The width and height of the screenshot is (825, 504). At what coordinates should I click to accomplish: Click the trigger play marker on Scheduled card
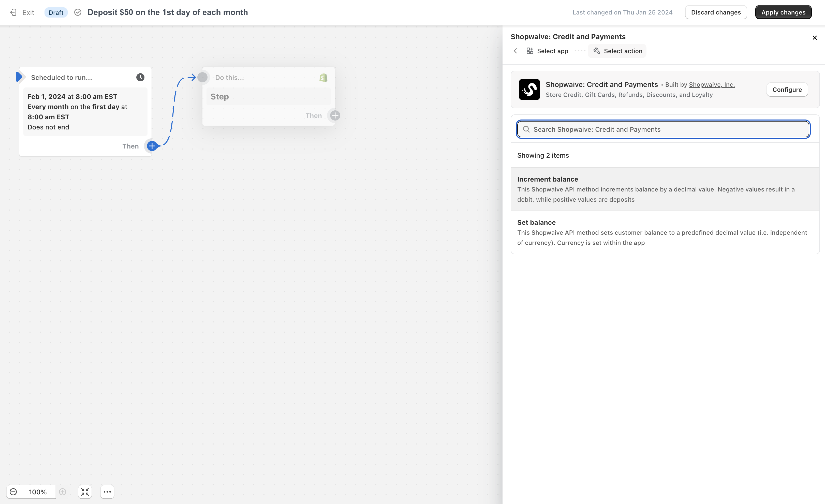pos(19,77)
